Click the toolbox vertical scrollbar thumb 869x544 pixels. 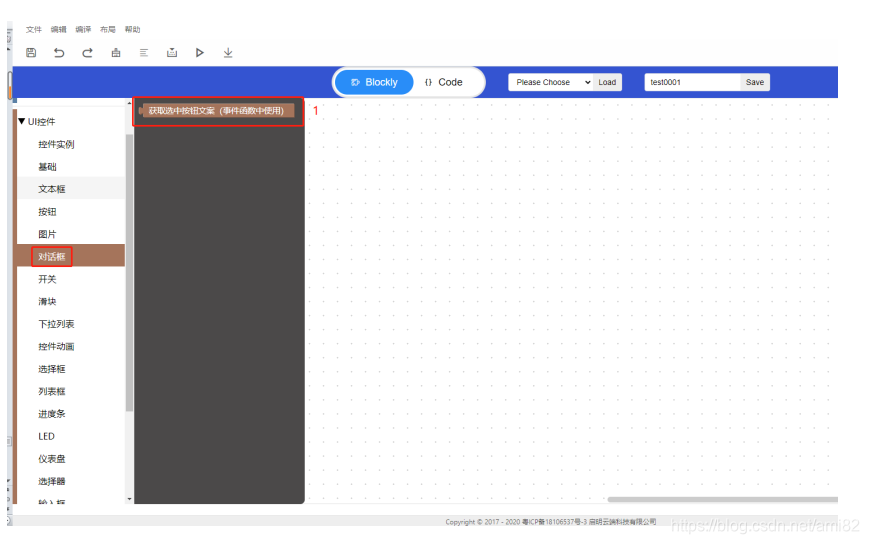(129, 273)
